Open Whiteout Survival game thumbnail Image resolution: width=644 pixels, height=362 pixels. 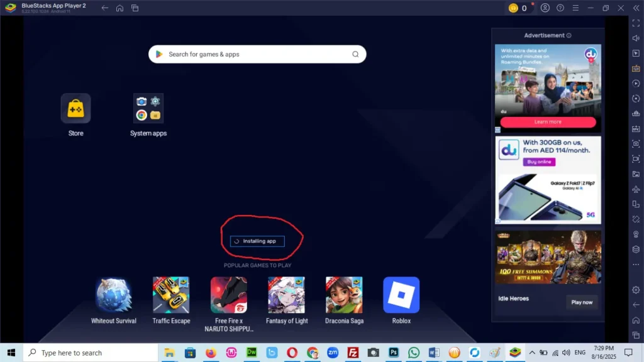(114, 295)
